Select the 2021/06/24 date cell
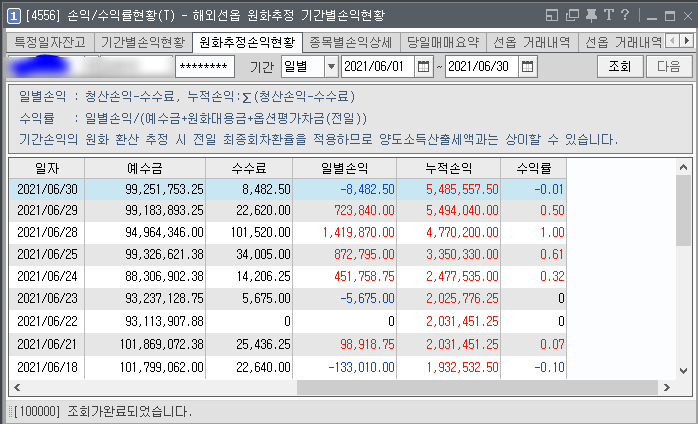 click(x=47, y=277)
